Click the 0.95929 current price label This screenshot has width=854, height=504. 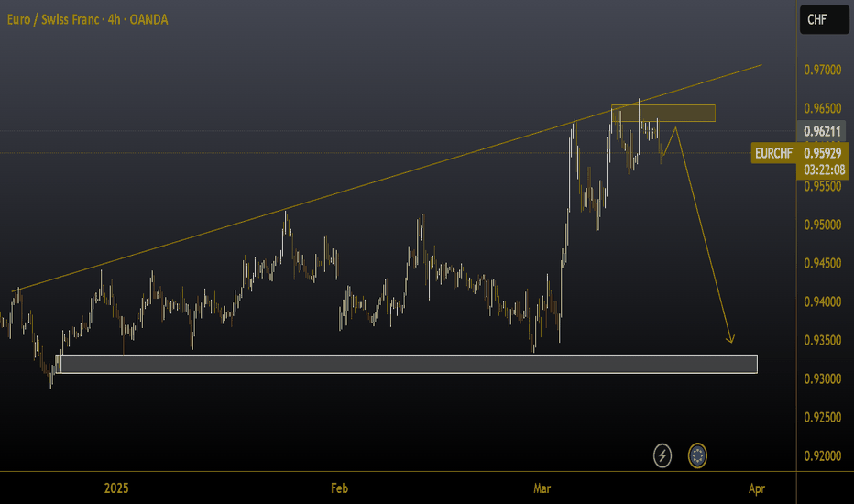[823, 153]
